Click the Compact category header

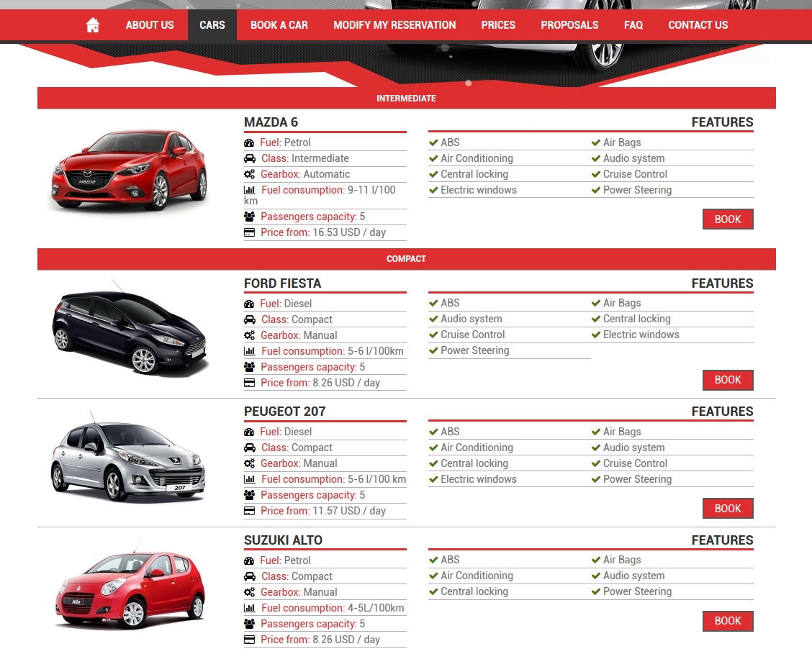[x=407, y=259]
